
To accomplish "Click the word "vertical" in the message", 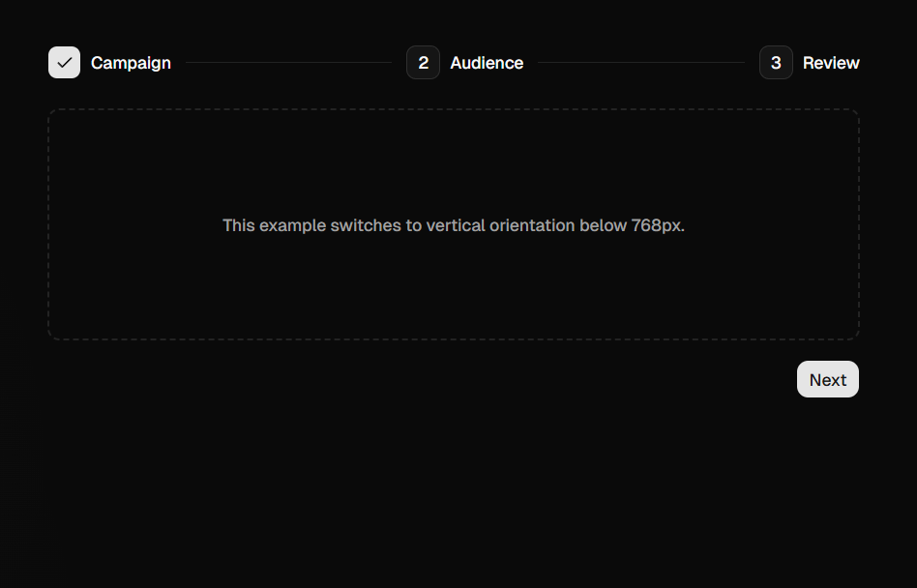I will tap(456, 225).
